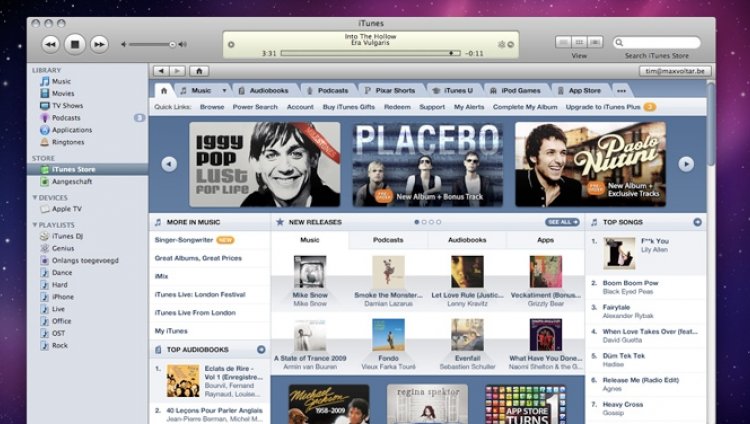Stop playback with the stop button

pyautogui.click(x=75, y=45)
